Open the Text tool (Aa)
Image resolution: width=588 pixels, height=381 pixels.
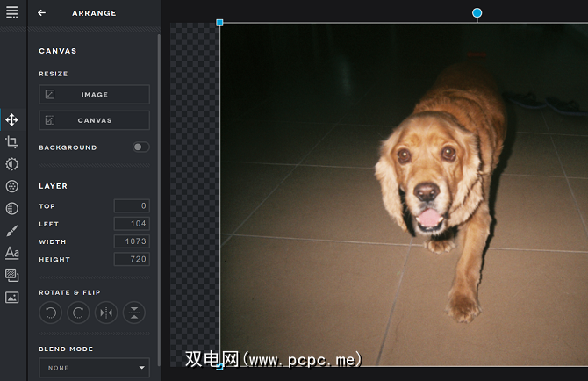(12, 253)
